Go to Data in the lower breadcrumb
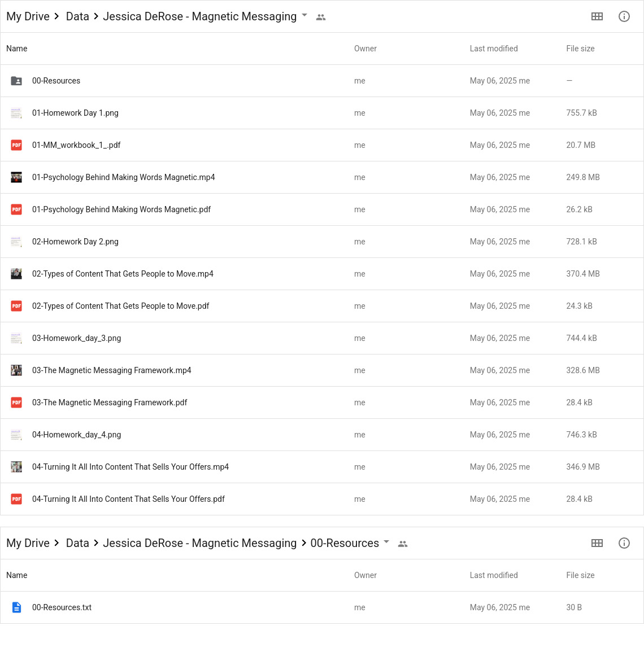The width and height of the screenshot is (644, 652). click(77, 543)
